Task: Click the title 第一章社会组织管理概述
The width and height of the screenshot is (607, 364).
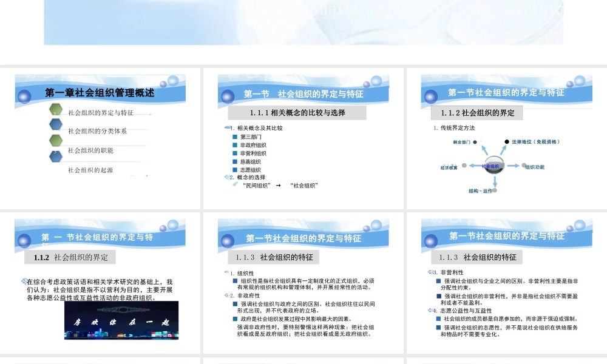Action: 100,93
